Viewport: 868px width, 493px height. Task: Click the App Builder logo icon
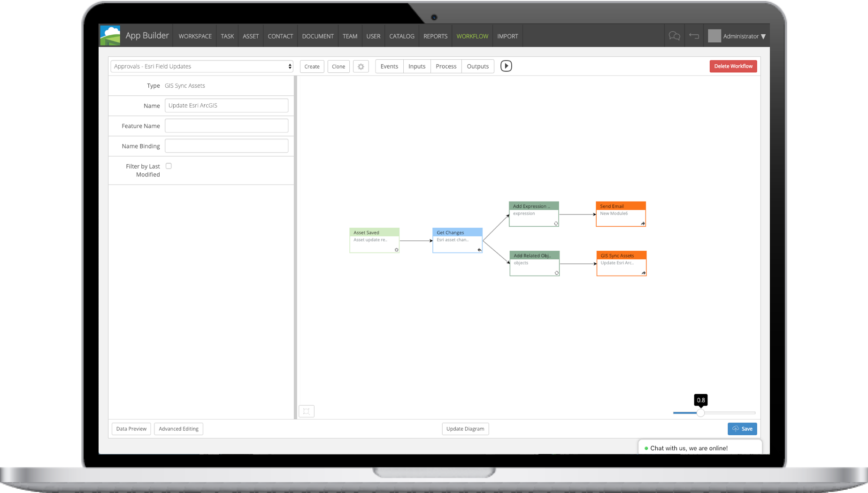pos(110,35)
